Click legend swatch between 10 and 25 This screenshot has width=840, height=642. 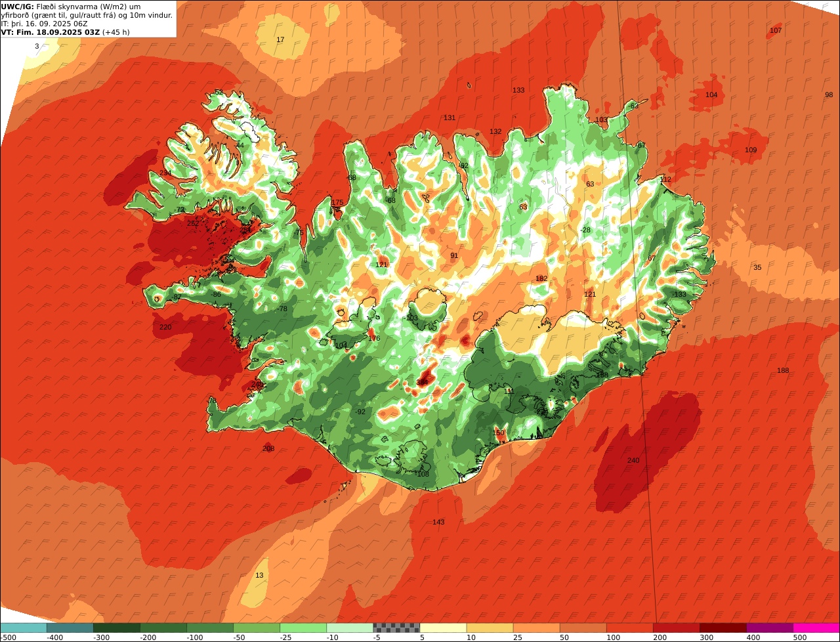pyautogui.click(x=490, y=628)
